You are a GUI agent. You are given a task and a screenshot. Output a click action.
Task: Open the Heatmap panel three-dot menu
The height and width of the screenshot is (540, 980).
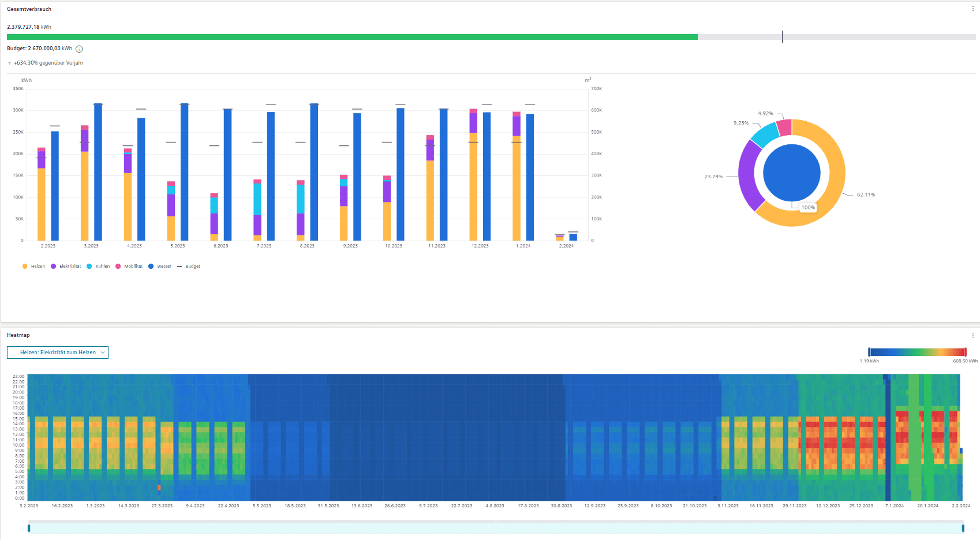(x=972, y=335)
